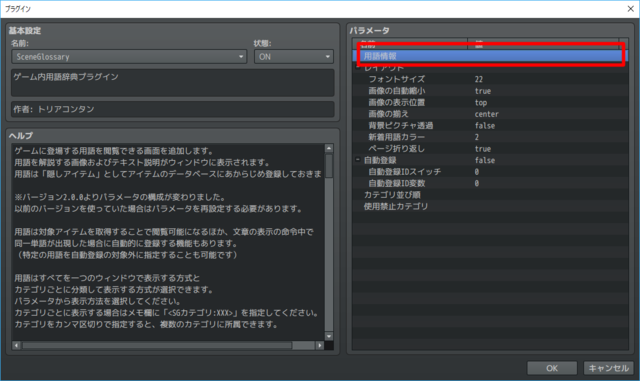Select the ページ折り返し parameter row
The height and width of the screenshot is (381, 640).
point(490,149)
